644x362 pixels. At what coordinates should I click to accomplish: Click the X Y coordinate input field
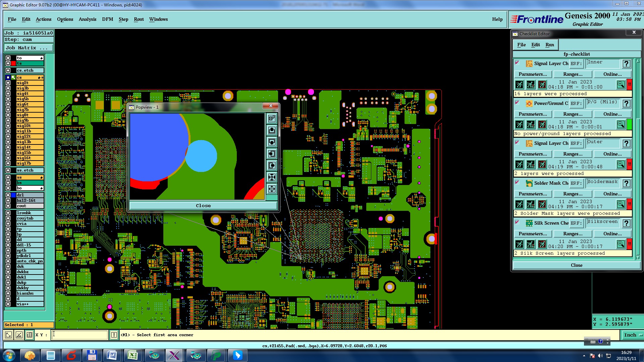[x=79, y=335]
